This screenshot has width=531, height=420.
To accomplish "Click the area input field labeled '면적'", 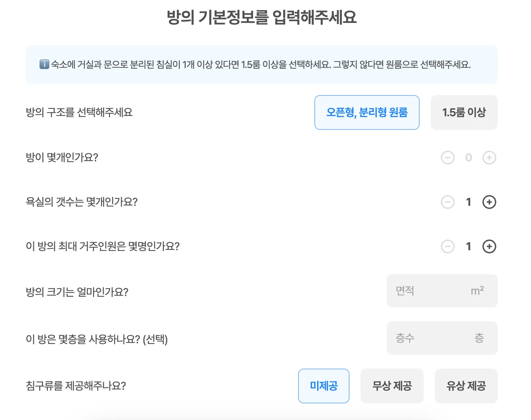I will (423, 291).
